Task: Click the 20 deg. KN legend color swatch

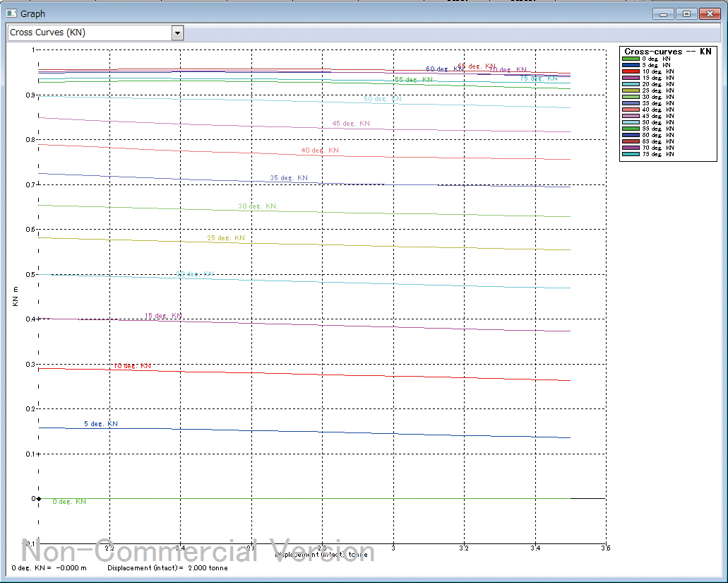Action: (631, 85)
